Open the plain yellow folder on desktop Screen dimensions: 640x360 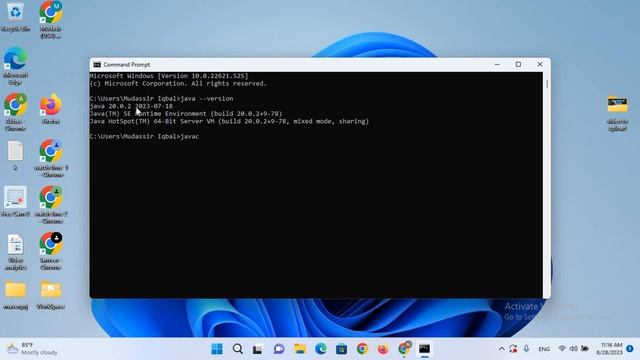[16, 295]
